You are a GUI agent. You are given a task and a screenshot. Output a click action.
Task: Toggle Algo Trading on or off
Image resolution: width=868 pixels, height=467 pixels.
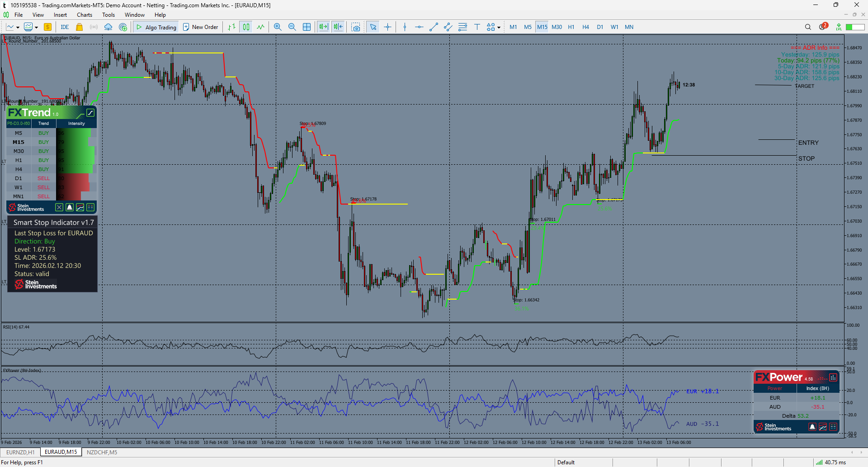pyautogui.click(x=156, y=27)
